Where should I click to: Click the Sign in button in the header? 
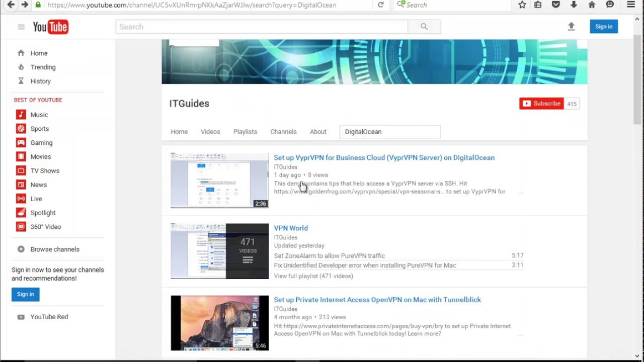click(x=604, y=27)
